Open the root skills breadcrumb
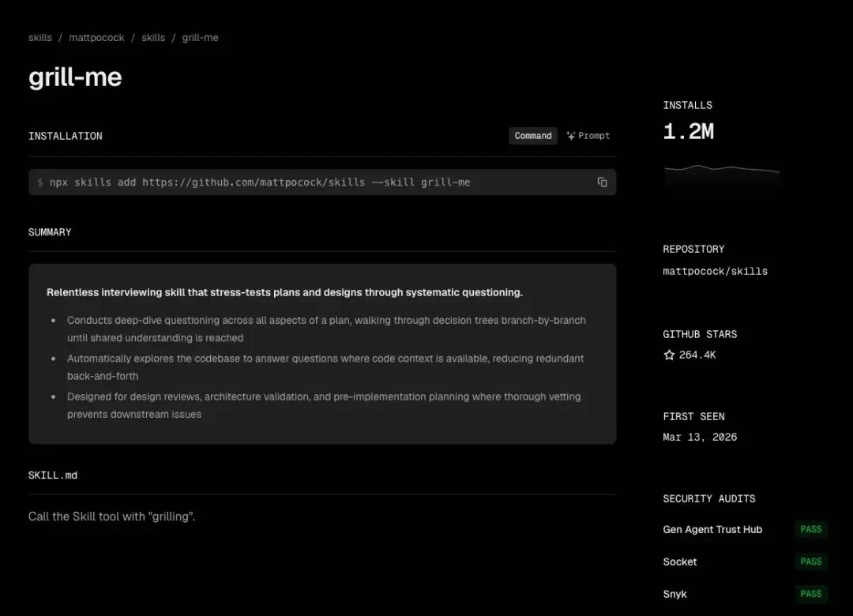This screenshot has height=616, width=853. [x=40, y=38]
